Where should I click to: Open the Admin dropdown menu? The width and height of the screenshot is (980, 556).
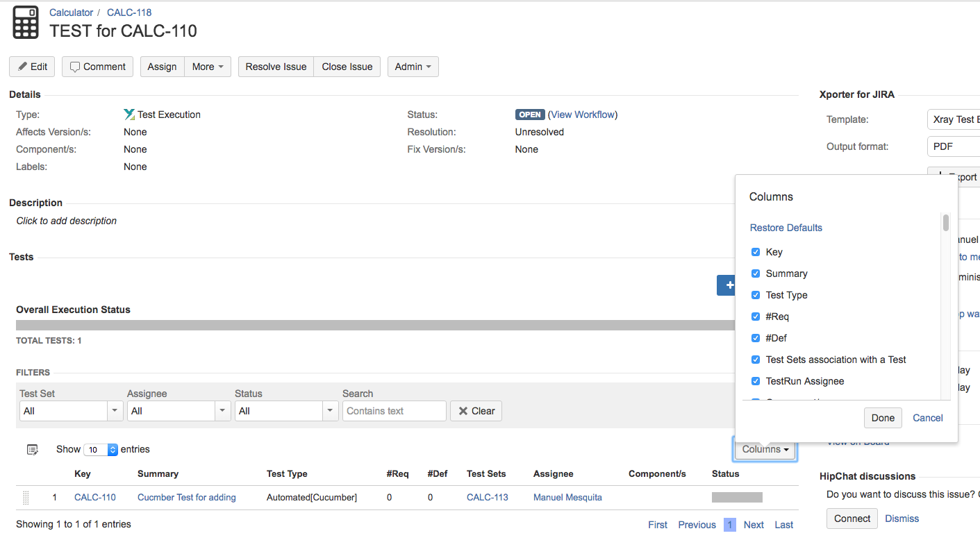pyautogui.click(x=413, y=67)
